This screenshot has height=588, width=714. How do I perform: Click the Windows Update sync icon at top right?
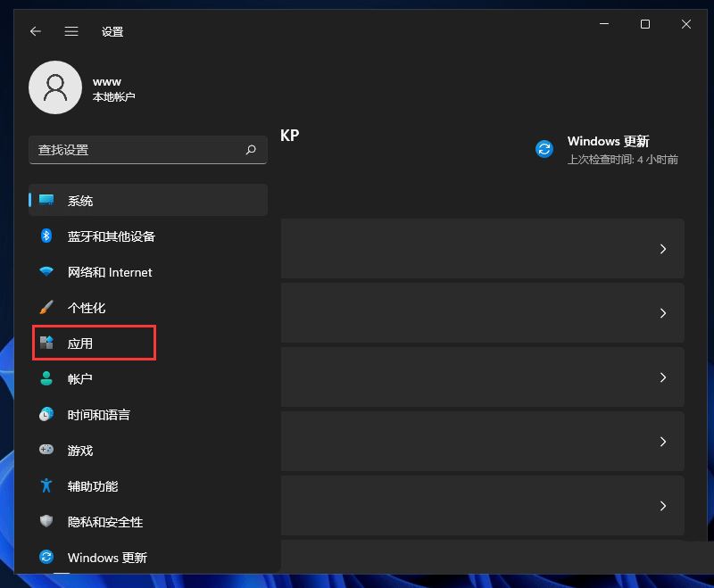coord(544,149)
